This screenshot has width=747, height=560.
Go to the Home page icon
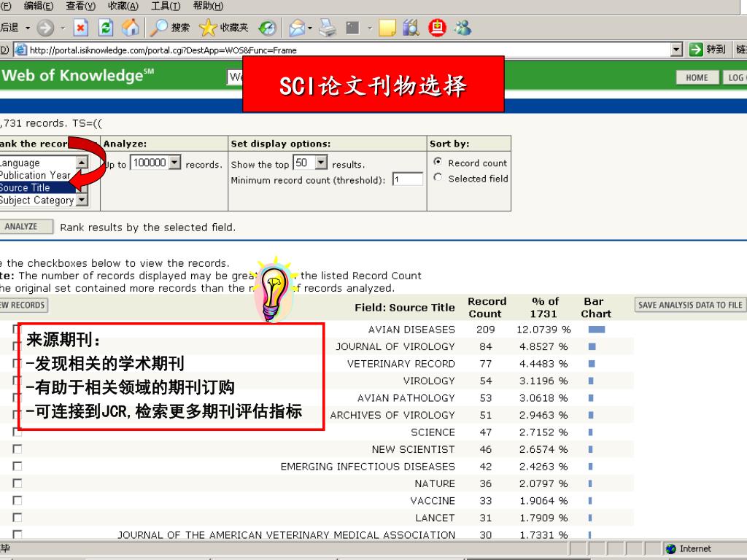point(130,28)
